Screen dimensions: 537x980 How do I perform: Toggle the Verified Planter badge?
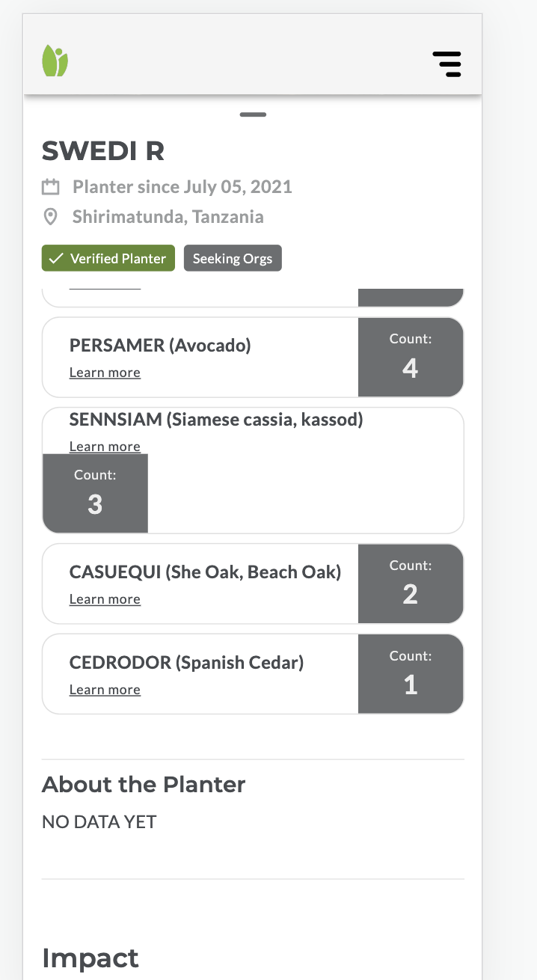[x=108, y=257]
